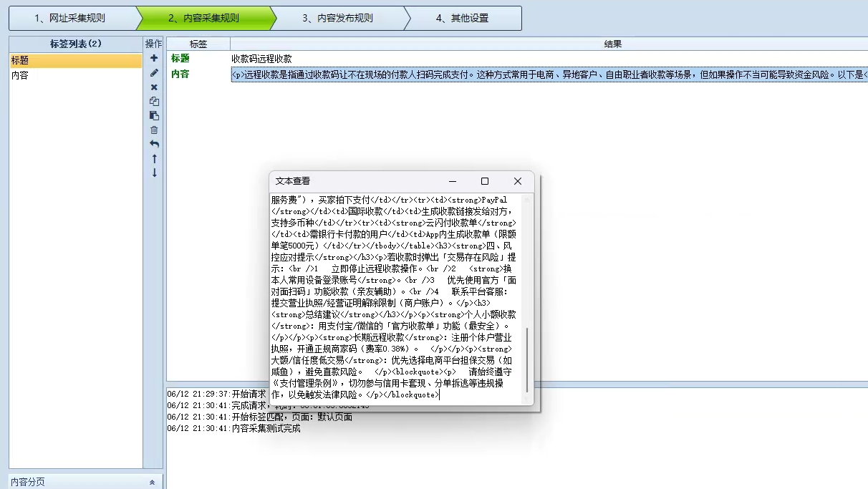Move the tag down with the down arrow icon
Image resolution: width=868 pixels, height=489 pixels.
(154, 173)
